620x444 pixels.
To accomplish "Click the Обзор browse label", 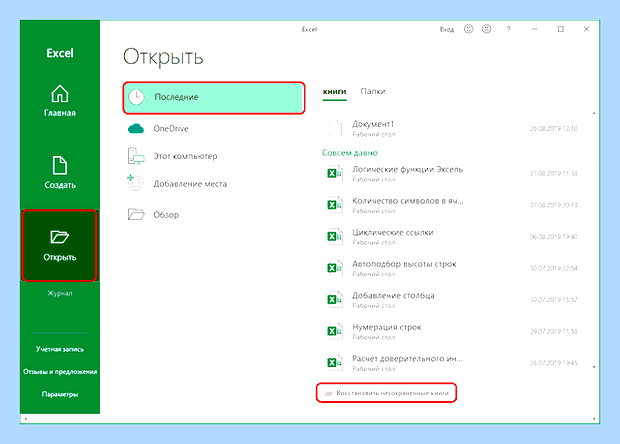I will click(166, 215).
